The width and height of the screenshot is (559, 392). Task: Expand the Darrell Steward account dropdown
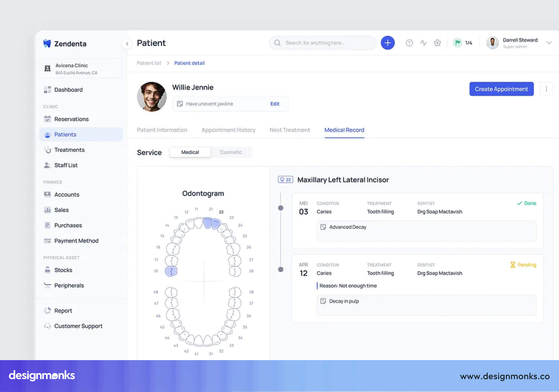click(549, 43)
